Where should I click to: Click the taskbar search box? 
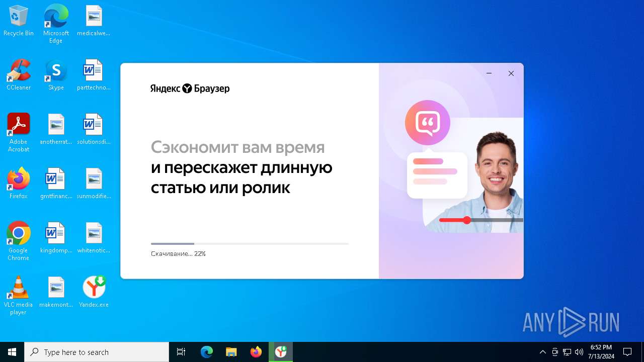tap(97, 352)
